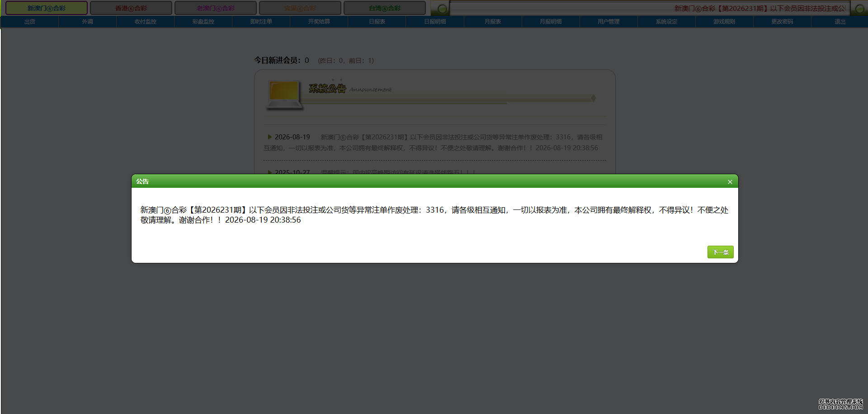
Task: Open 系统设定 system settings
Action: 666,22
